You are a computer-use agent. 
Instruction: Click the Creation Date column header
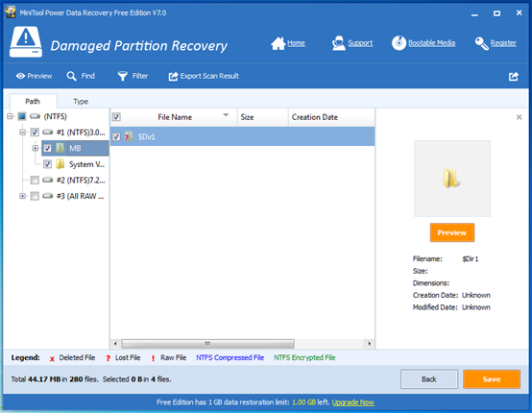[x=331, y=117]
